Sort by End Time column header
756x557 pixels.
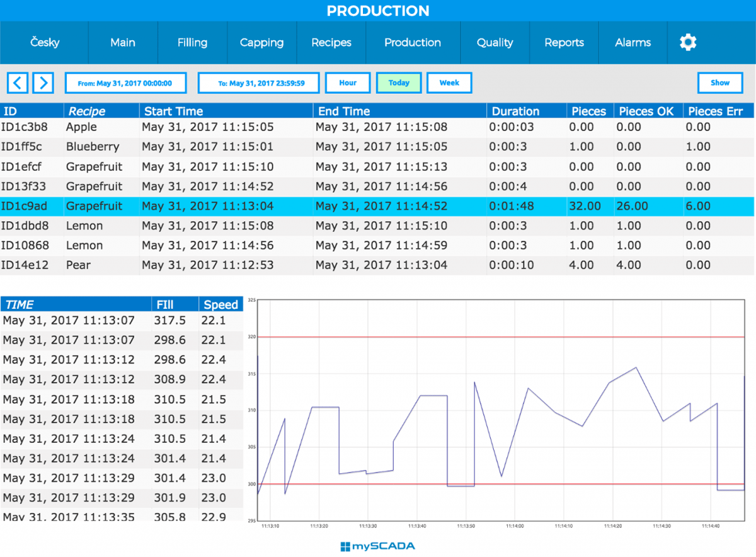(x=400, y=112)
